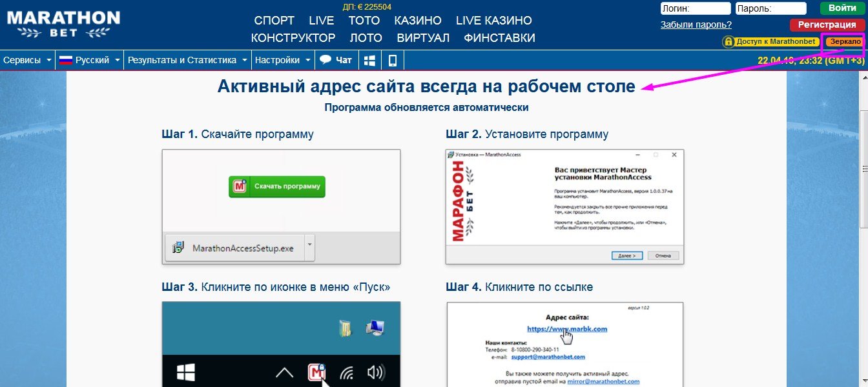868x387 pixels.
Task: Click the Пароль input field
Action: (771, 8)
